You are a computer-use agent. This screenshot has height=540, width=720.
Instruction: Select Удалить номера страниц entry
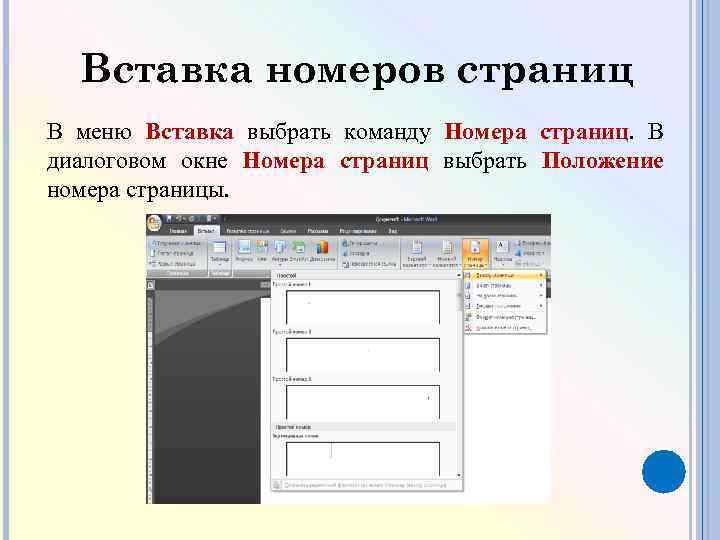505,327
